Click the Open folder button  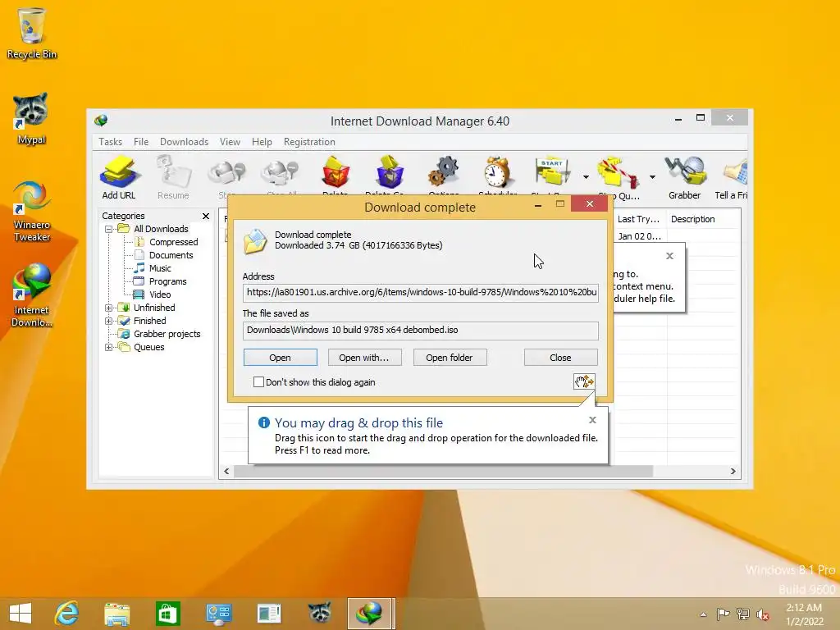tap(450, 358)
